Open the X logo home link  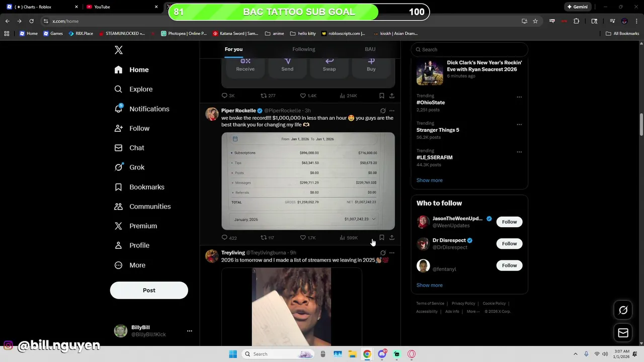119,50
